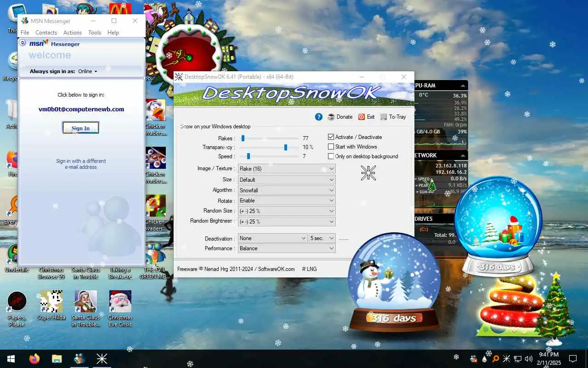The image size is (588, 368).
Task: Click the Sign In button
Action: pos(80,128)
